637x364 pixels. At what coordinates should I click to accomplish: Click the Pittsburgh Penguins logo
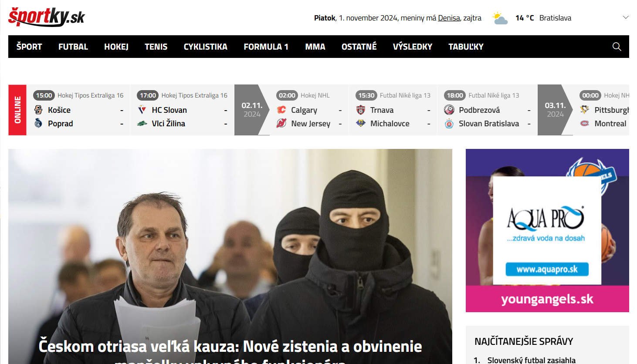point(585,110)
